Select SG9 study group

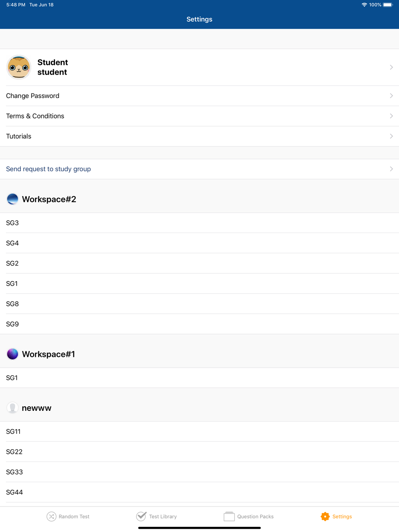[199, 324]
